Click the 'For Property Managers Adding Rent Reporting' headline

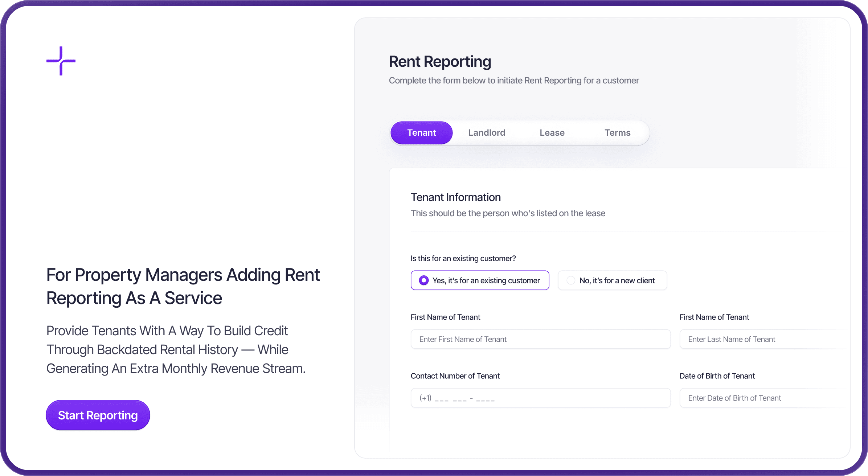pyautogui.click(x=183, y=287)
